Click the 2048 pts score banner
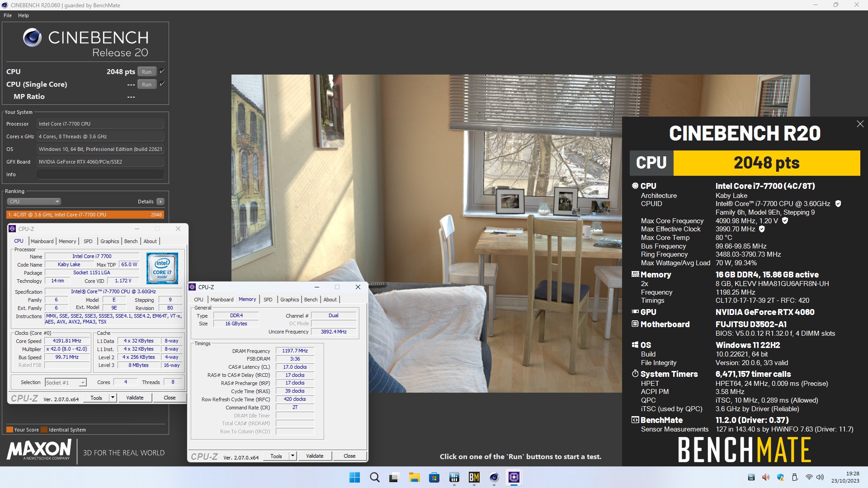 tap(767, 163)
